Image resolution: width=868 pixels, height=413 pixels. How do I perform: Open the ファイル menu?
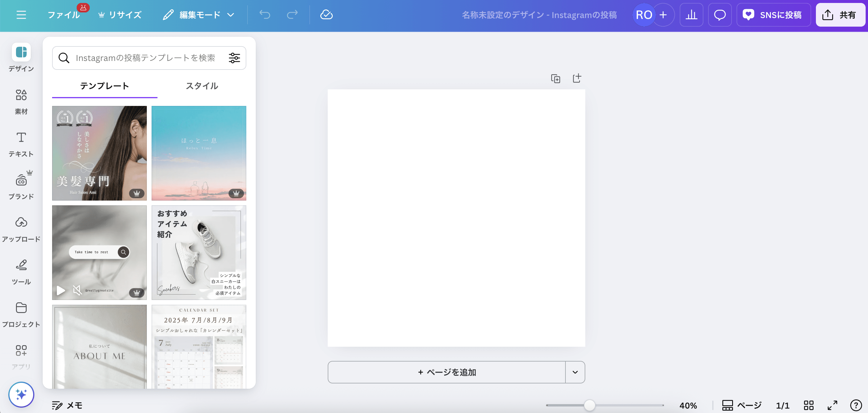[64, 14]
